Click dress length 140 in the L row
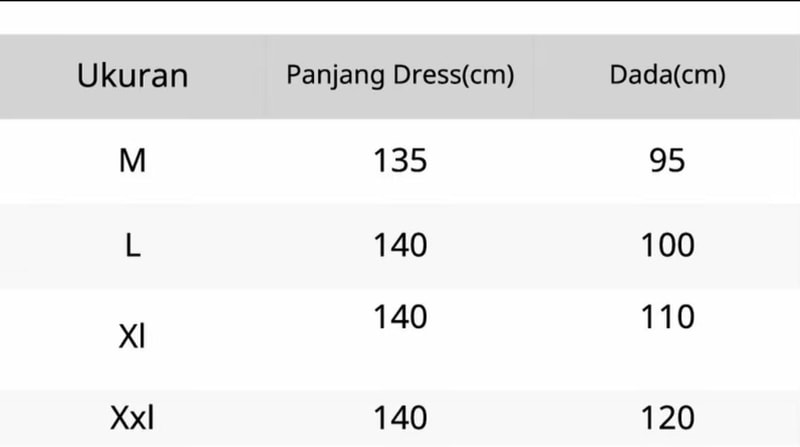Screen dimensions: 800x447 pos(400,245)
